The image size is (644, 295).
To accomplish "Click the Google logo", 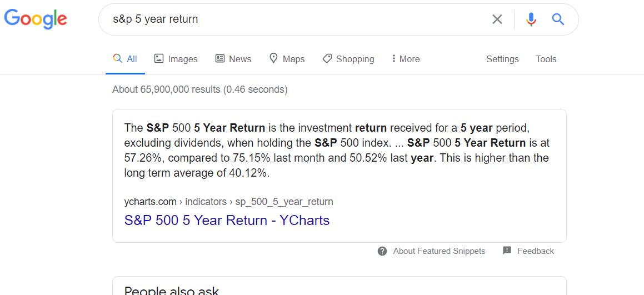I will [36, 19].
